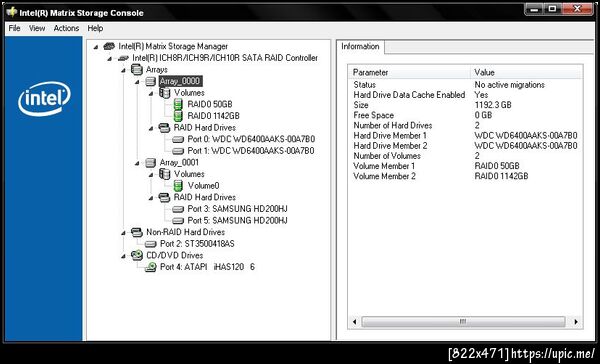Click the RAID0 50GB volume icon
Screen dimensions: 600x364
click(x=178, y=104)
